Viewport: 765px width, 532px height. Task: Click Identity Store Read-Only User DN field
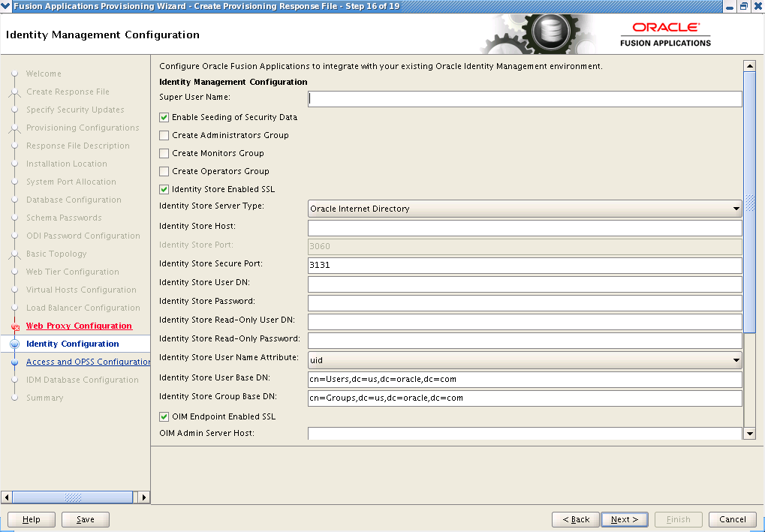pyautogui.click(x=525, y=322)
